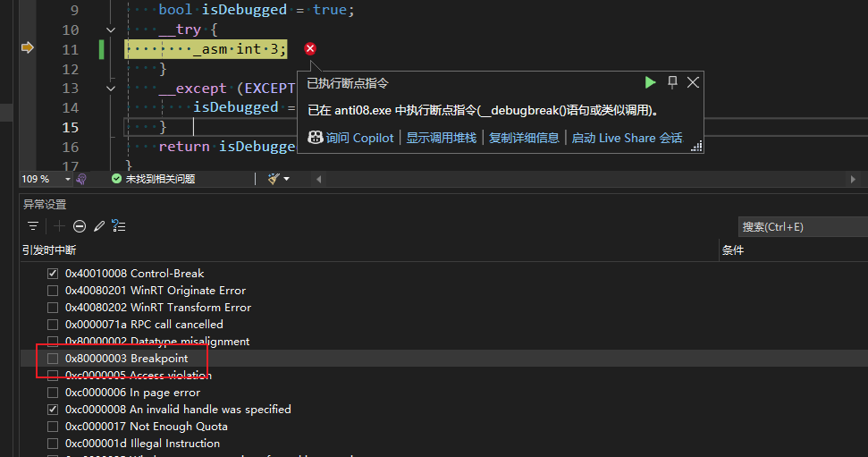
Task: Click the red exception error icon
Action: coord(310,48)
